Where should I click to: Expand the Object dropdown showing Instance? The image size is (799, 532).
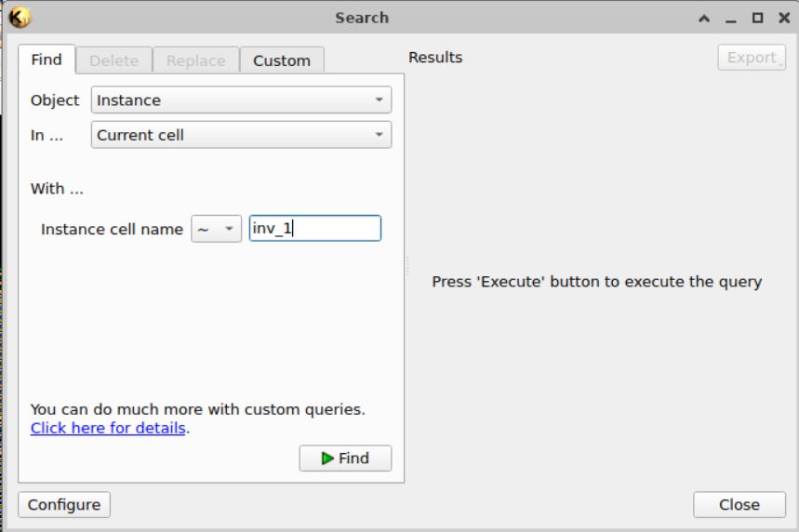pyautogui.click(x=241, y=100)
